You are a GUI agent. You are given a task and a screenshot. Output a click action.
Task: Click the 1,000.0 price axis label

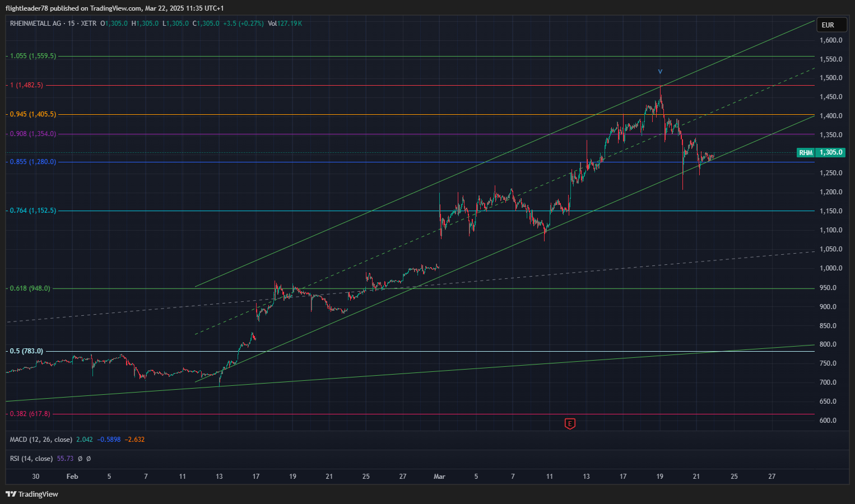point(831,268)
